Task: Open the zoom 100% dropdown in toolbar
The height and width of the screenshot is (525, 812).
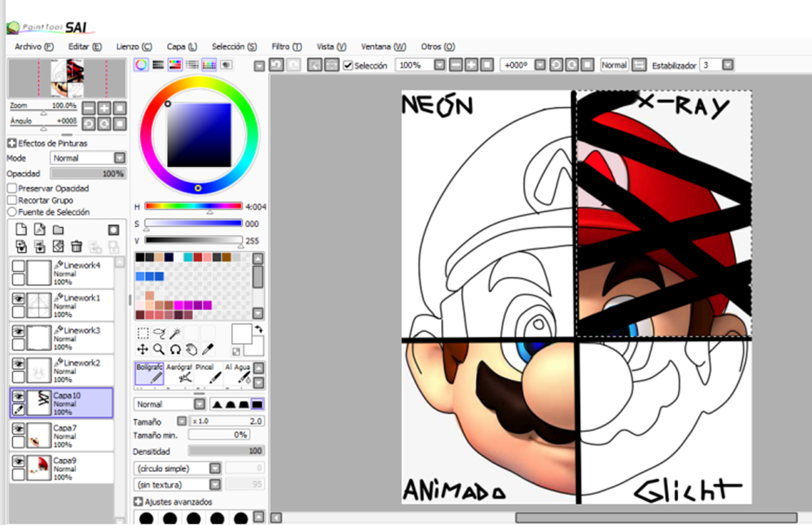Action: click(x=439, y=65)
